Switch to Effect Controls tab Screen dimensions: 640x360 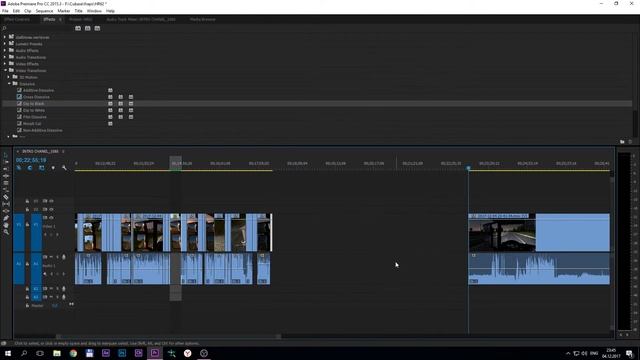(17, 19)
